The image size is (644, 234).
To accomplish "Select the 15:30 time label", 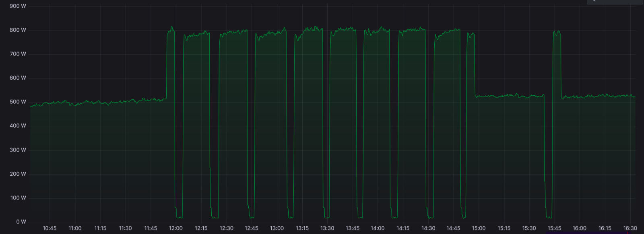I will [x=529, y=228].
